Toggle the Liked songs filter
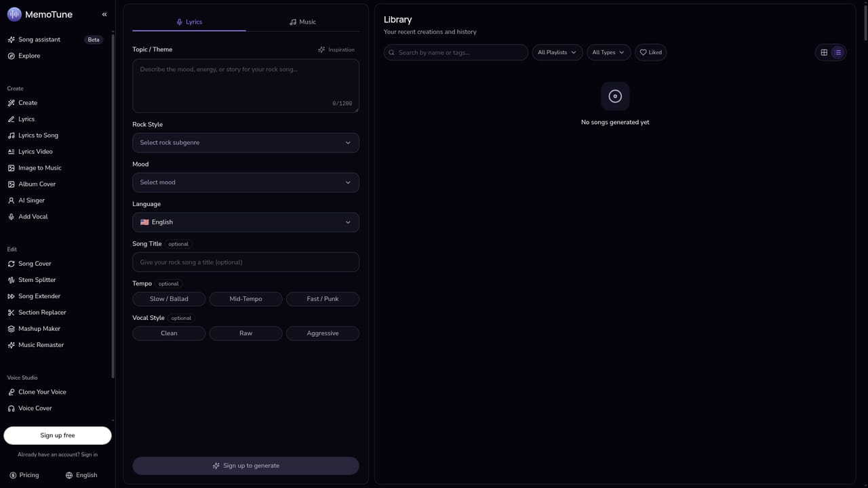This screenshot has width=868, height=488. point(651,52)
